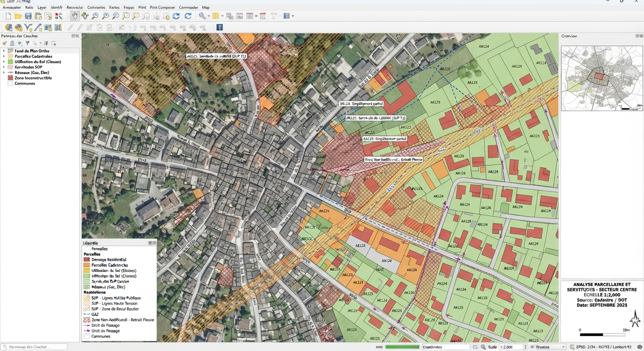
Task: Expand the Servitudes SUP layer
Action: click(x=4, y=67)
